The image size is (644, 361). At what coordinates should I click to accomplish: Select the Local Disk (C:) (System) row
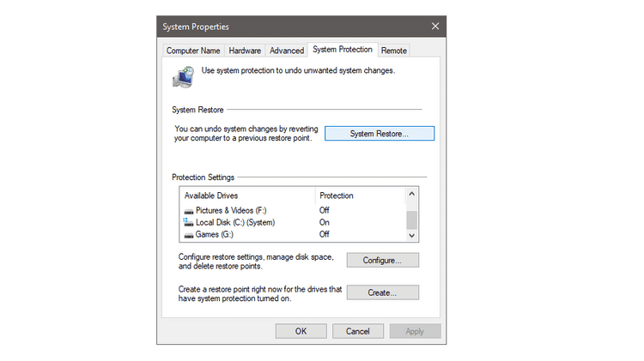(293, 222)
